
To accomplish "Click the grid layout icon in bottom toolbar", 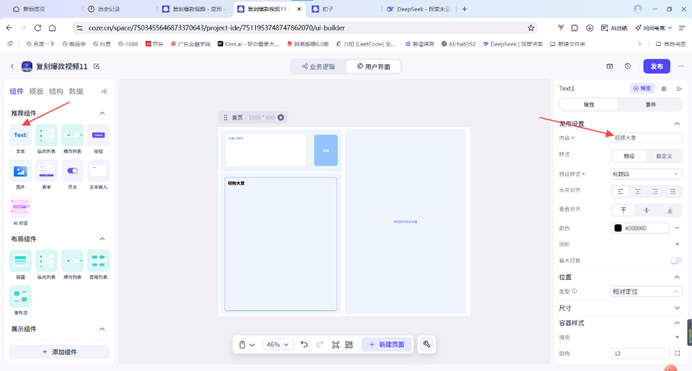I will pyautogui.click(x=349, y=345).
